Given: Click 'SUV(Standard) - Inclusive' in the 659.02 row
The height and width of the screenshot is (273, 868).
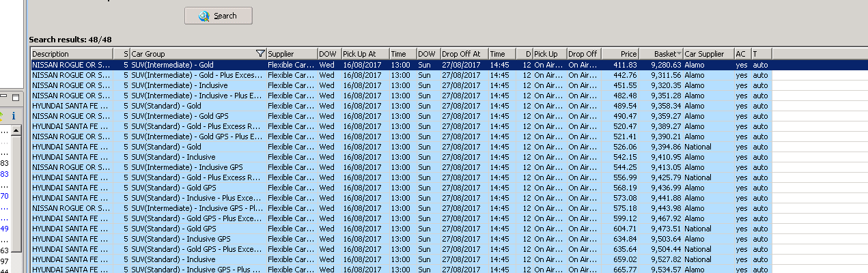Looking at the screenshot, I should (x=173, y=259).
